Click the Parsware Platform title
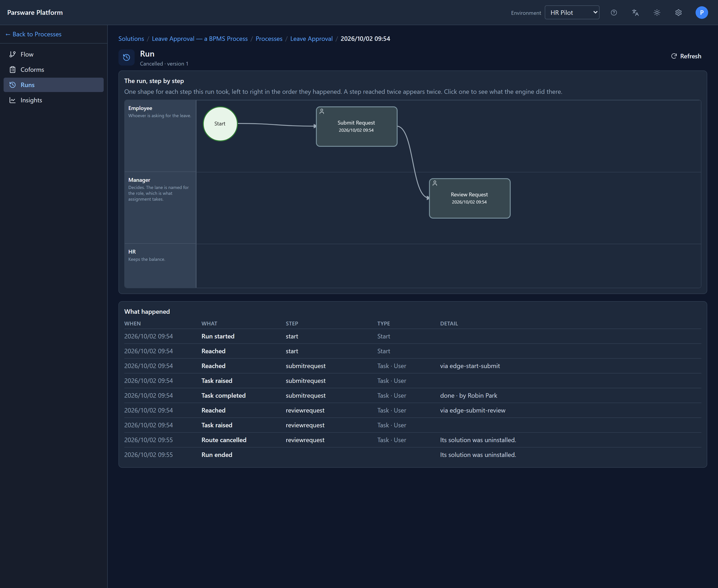 [x=35, y=13]
